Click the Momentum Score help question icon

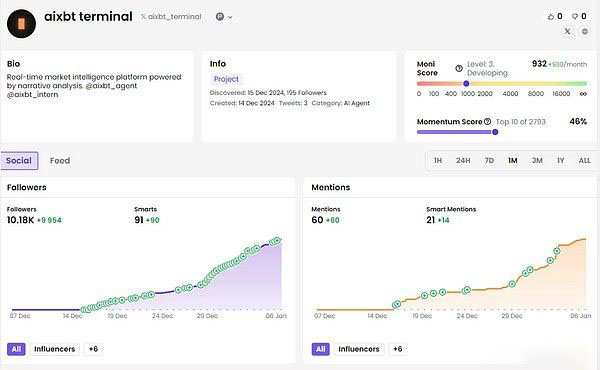[x=487, y=122]
